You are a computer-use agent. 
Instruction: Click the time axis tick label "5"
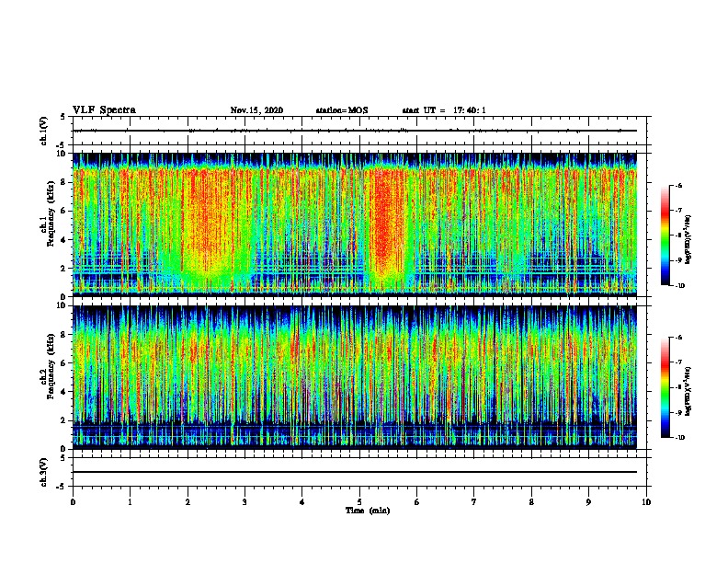(x=359, y=502)
